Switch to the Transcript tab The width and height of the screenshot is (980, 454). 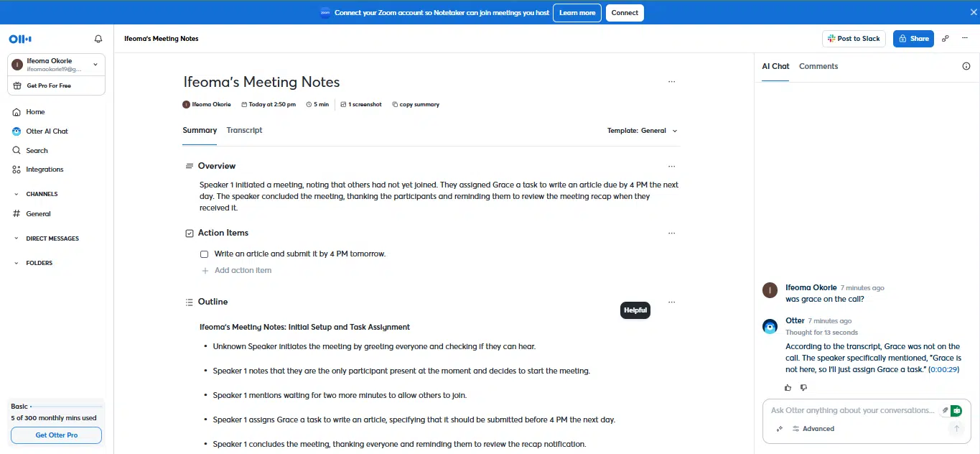click(x=244, y=131)
